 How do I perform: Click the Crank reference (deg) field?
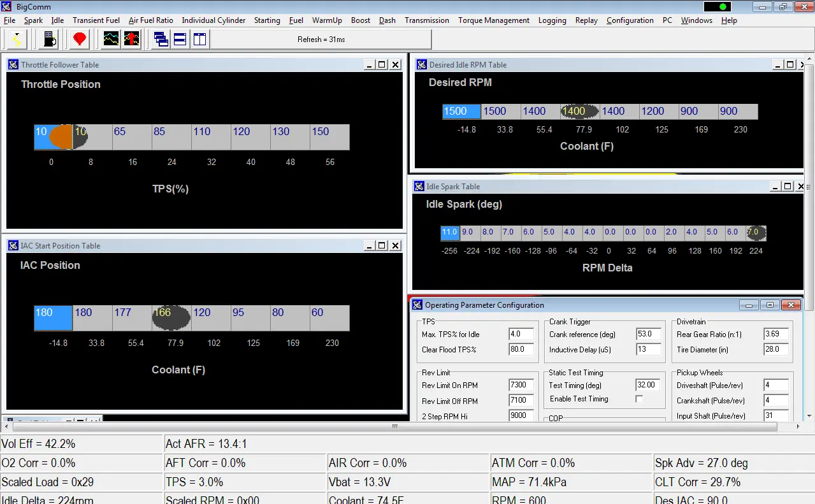(649, 334)
